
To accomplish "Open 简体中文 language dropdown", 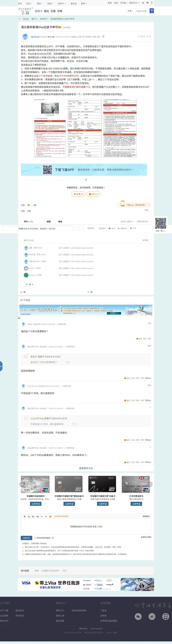I will pyautogui.click(x=134, y=3).
